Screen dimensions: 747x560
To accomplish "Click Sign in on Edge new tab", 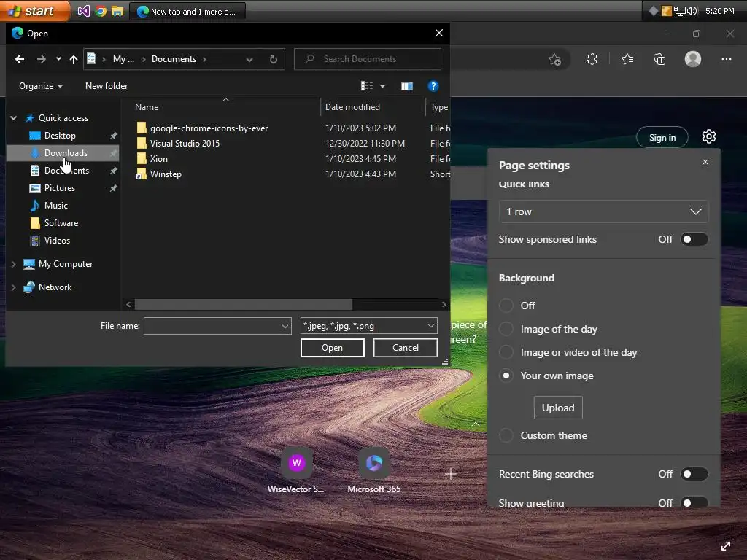I will [x=662, y=138].
